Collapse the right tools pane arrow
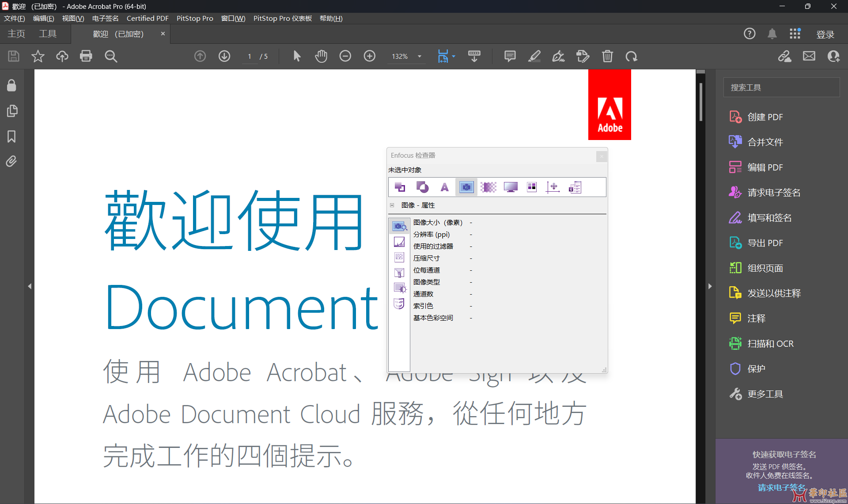 click(710, 286)
